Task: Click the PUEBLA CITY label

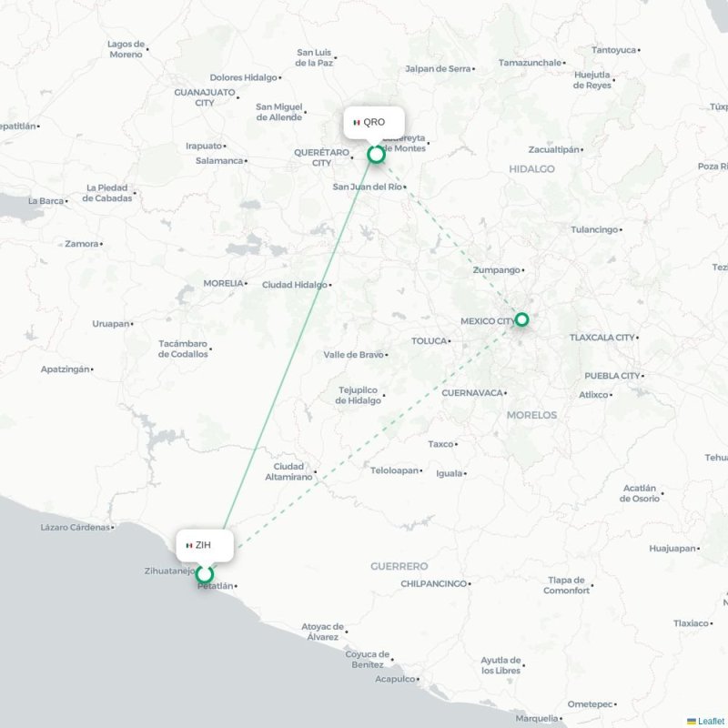Action: [612, 376]
